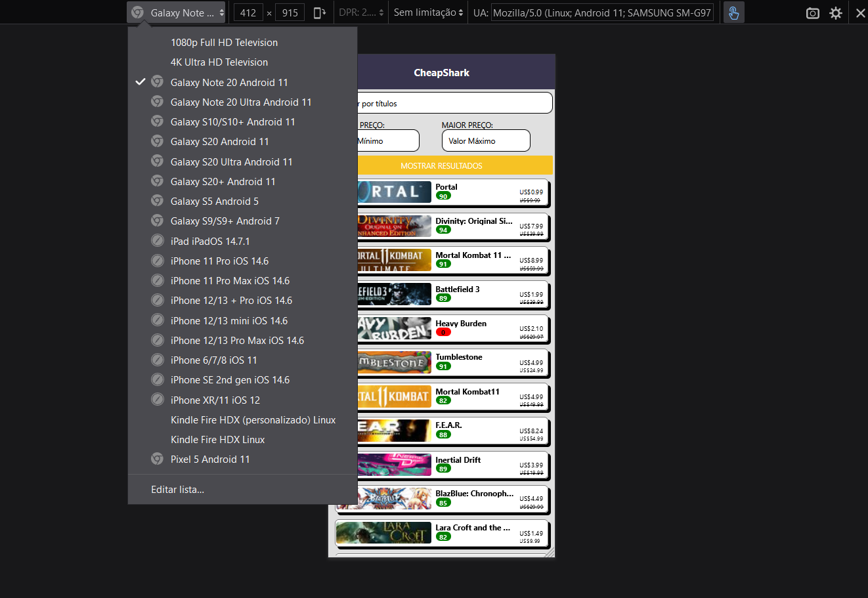Click the viewport height field showing 915
Screen dimensions: 868x598
point(290,12)
